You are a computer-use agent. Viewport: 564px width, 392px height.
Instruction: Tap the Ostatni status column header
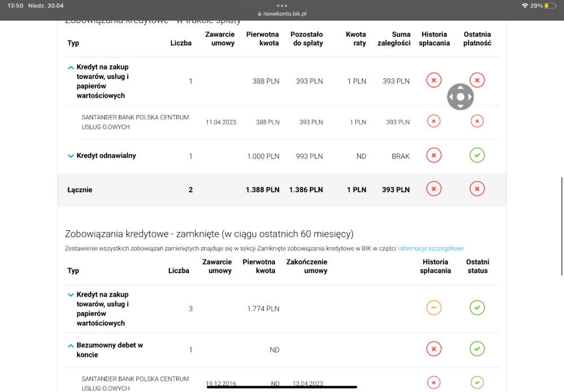click(x=478, y=266)
